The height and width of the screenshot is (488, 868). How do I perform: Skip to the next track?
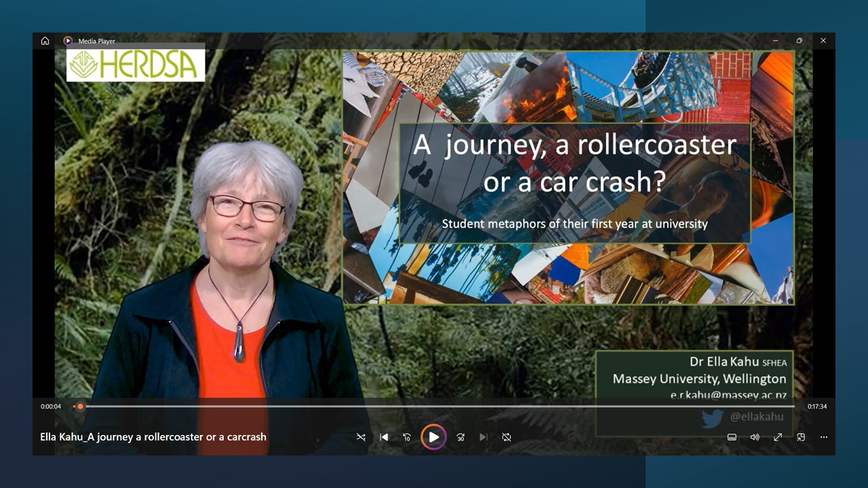point(483,437)
